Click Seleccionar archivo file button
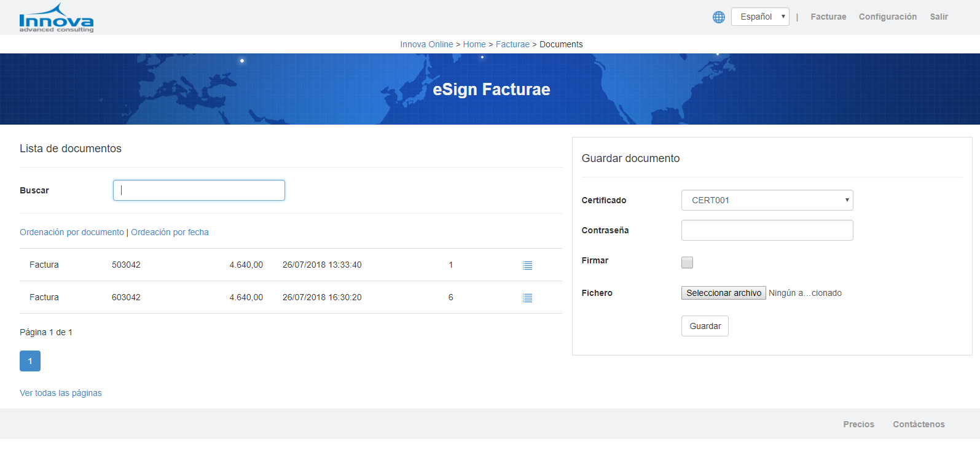The image size is (980, 450). (724, 293)
